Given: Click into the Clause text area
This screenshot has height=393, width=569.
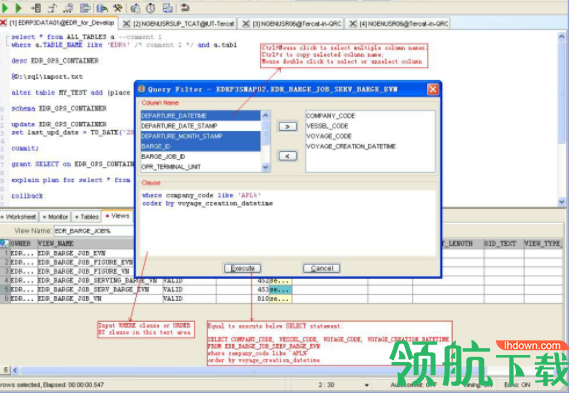Looking at the screenshot, I should [288, 223].
